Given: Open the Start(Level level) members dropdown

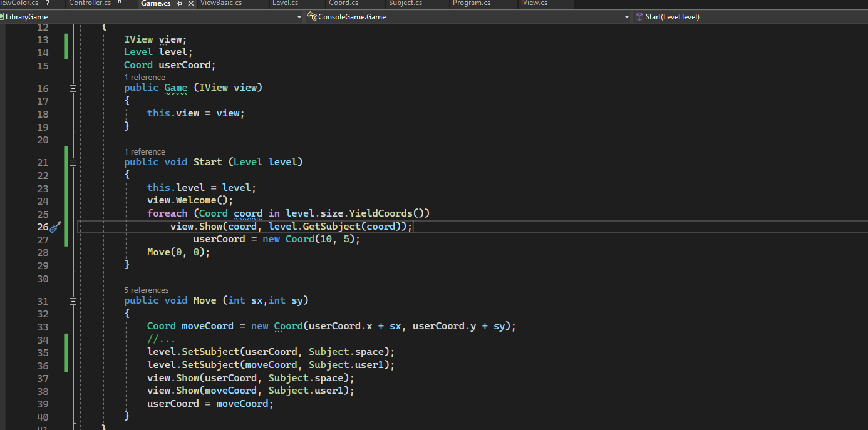Looking at the screenshot, I should tap(750, 17).
